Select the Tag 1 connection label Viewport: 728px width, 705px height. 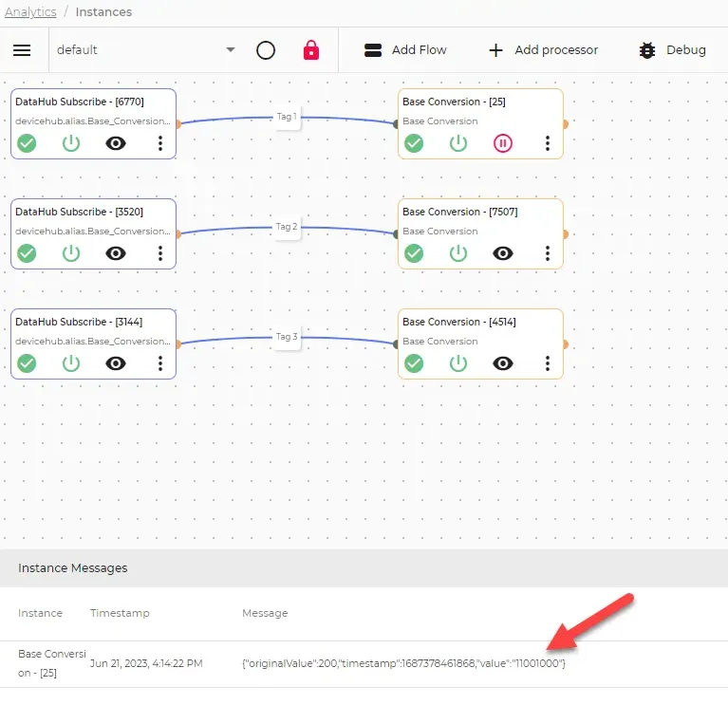point(287,117)
